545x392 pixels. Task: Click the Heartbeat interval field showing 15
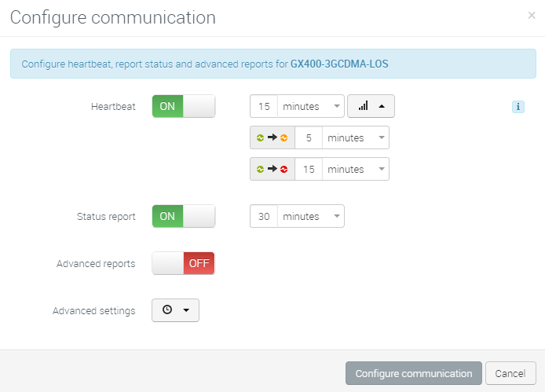[264, 106]
